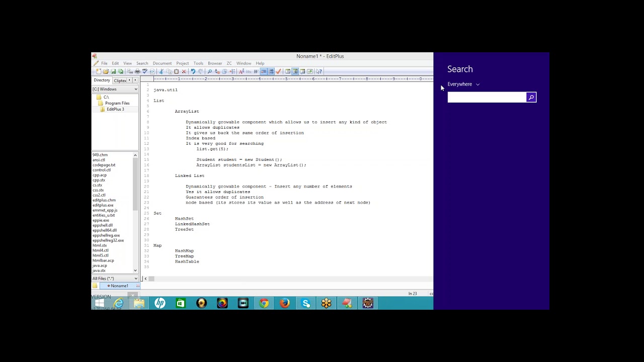Click the context Help arrow icon
Viewport: 644px width, 362px height.
coord(319,71)
